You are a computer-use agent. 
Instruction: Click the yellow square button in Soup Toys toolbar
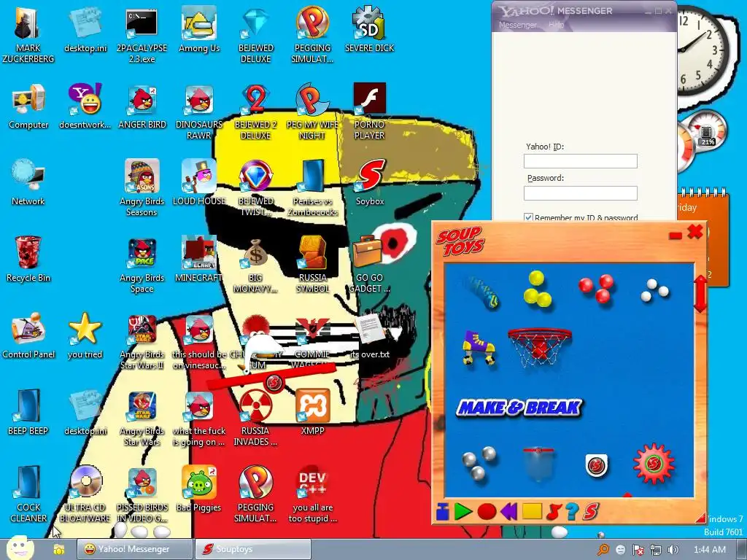(532, 511)
